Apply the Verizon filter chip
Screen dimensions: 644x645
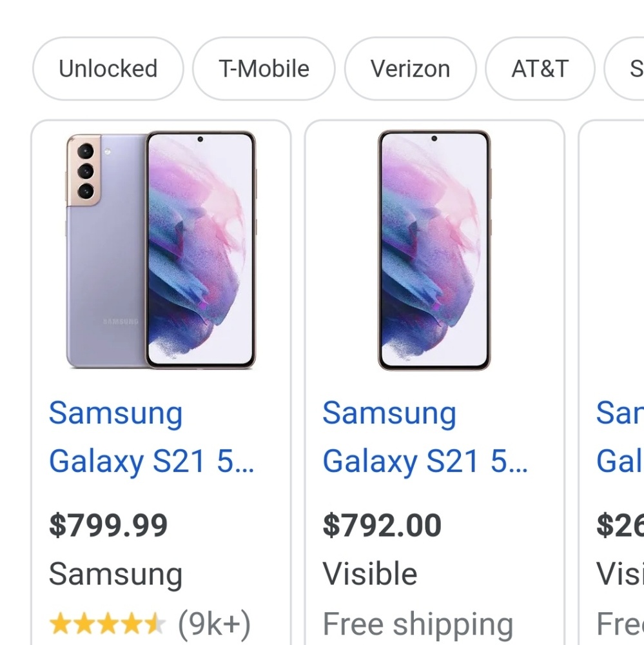[x=410, y=68]
